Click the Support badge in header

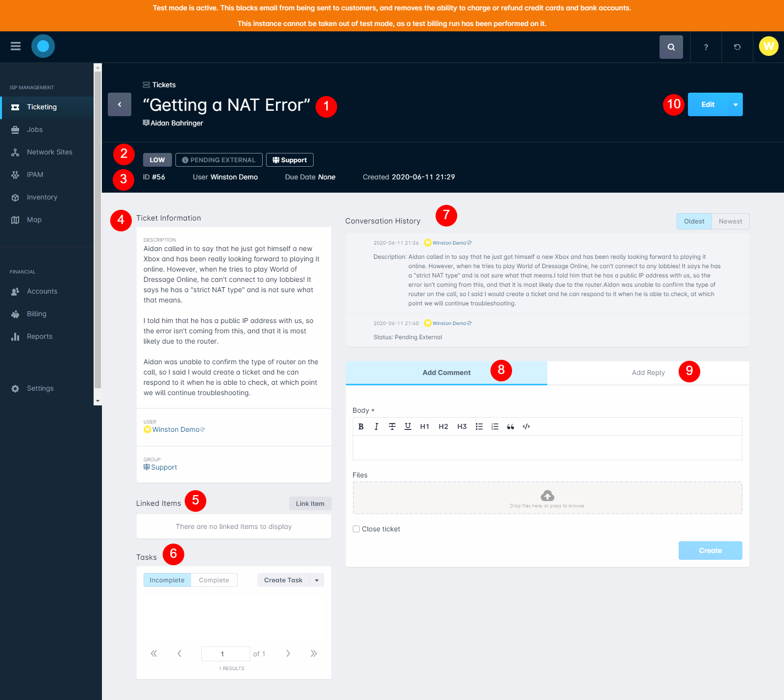tap(290, 160)
